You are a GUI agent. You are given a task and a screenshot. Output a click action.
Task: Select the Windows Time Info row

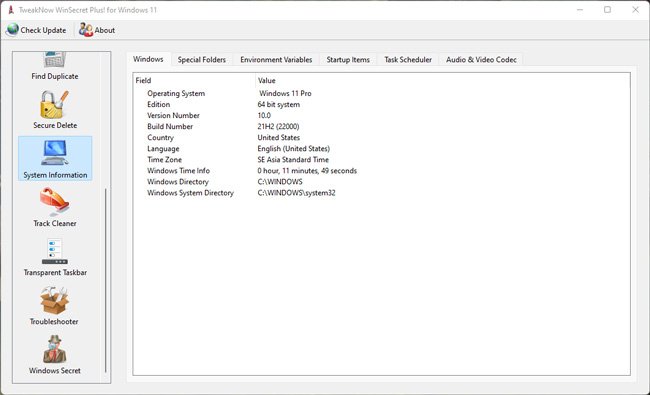(381, 171)
